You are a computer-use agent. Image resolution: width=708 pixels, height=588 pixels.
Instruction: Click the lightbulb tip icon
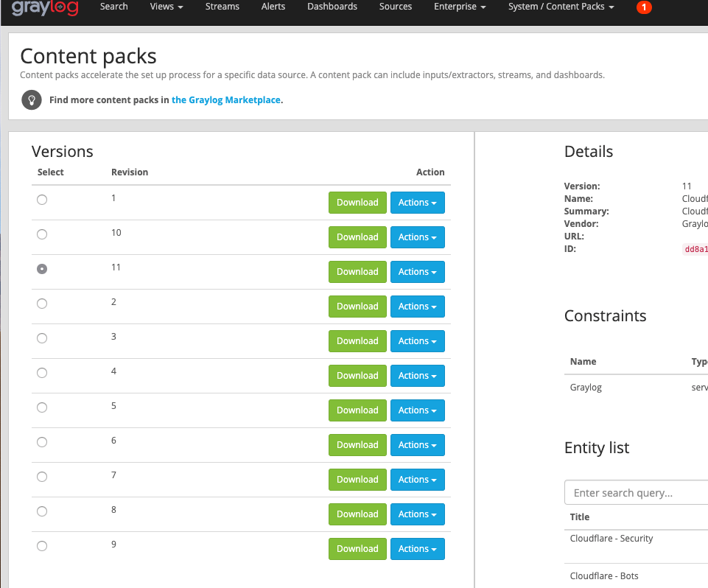32,100
